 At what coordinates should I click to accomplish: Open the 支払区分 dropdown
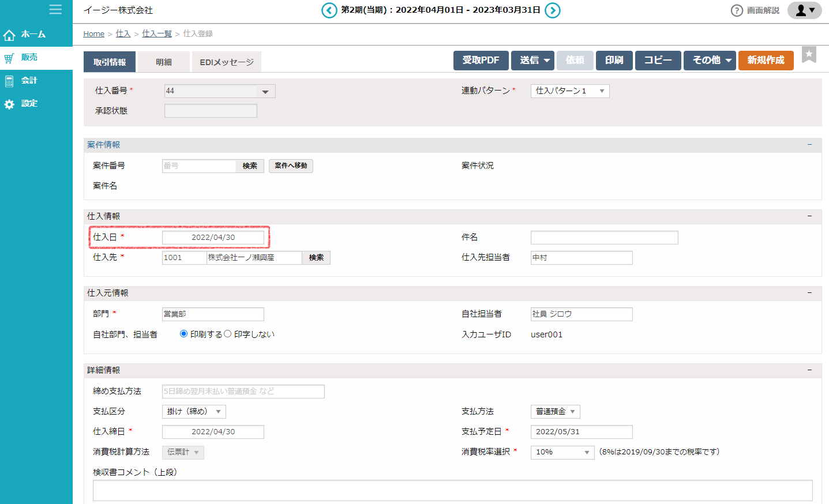point(194,412)
